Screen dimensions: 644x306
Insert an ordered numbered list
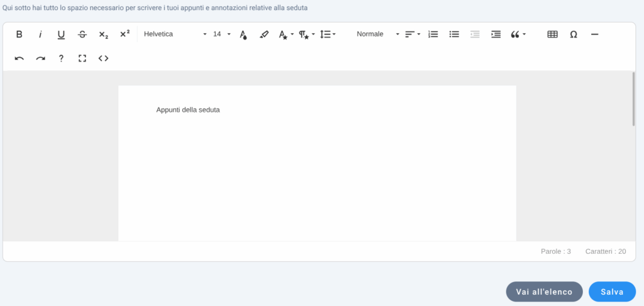[433, 35]
